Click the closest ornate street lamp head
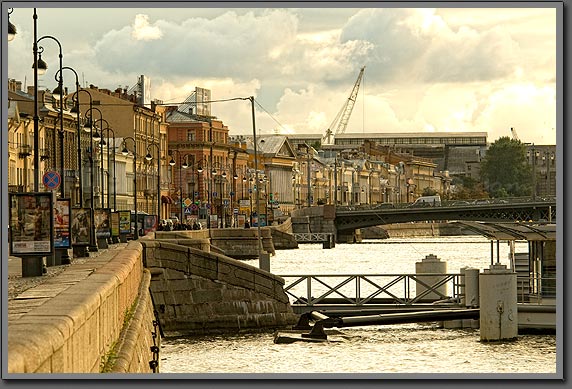Screen dimensions: 572x389 click(x=40, y=65)
